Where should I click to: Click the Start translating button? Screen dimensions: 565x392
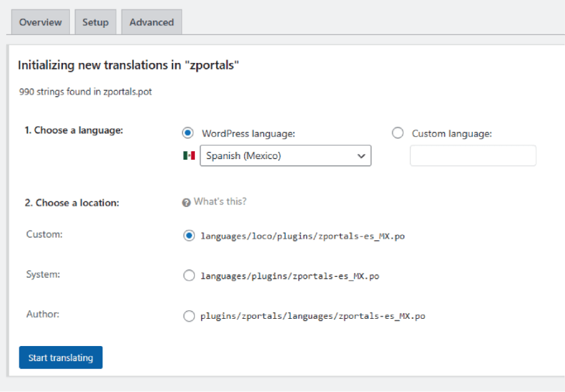pyautogui.click(x=61, y=358)
